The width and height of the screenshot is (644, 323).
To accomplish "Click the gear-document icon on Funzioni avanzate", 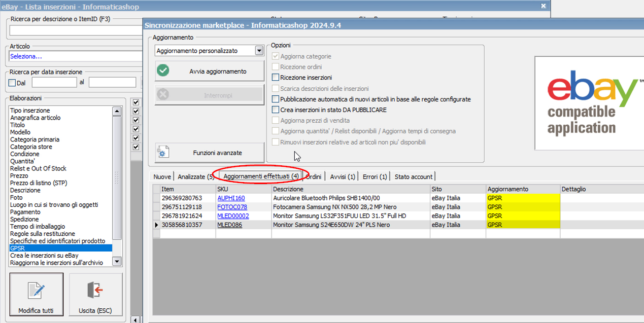I will 163,152.
